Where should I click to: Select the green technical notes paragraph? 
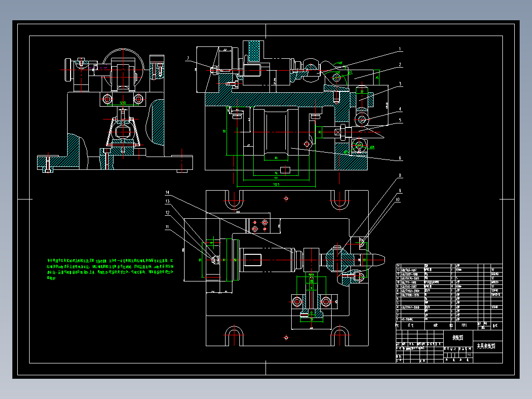click(110, 269)
